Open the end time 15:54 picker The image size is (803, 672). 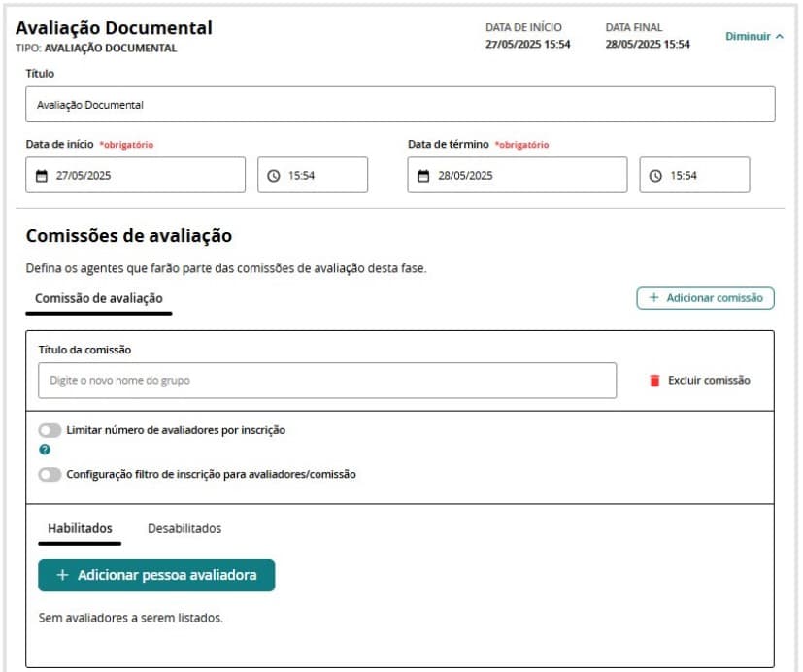coord(694,176)
